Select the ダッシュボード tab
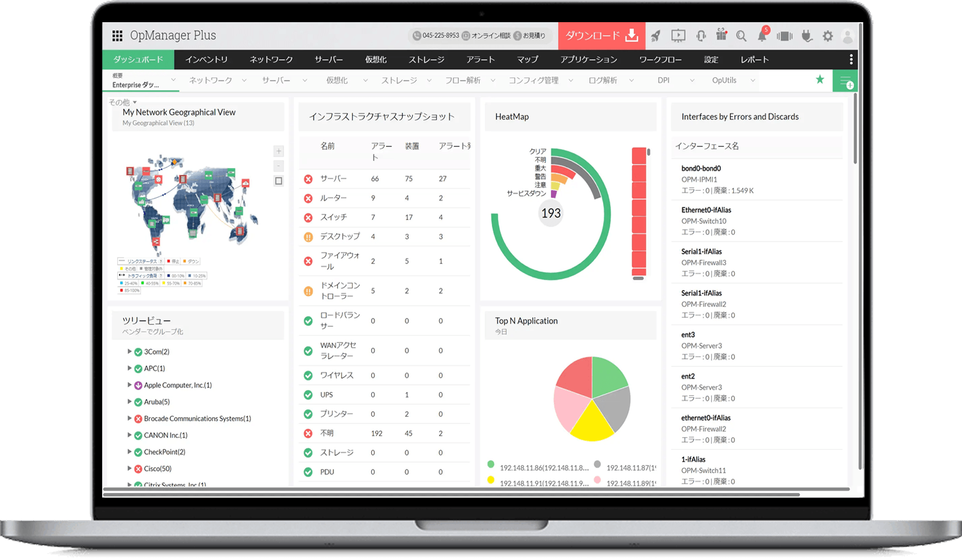The height and width of the screenshot is (560, 962). pos(138,60)
